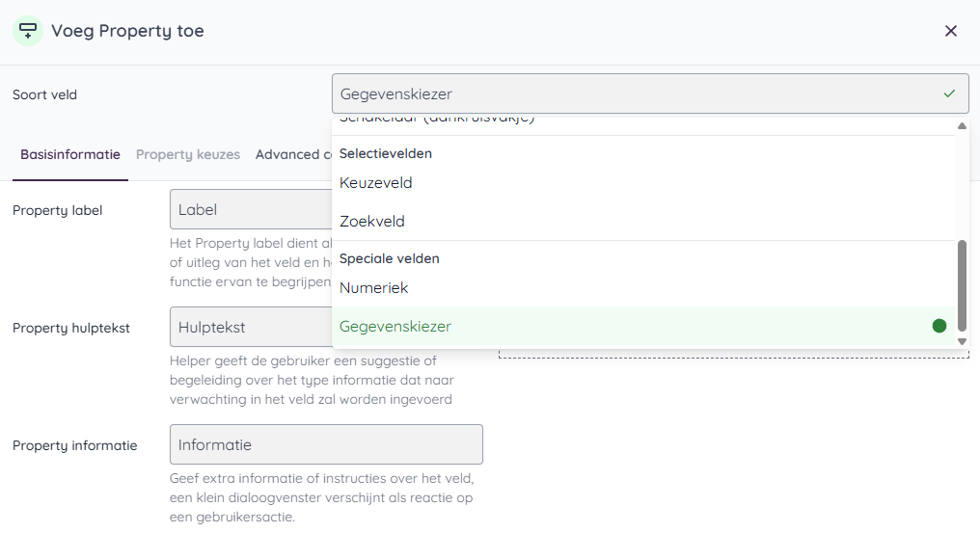
Task: Open the Property keuzes tab
Action: click(188, 154)
